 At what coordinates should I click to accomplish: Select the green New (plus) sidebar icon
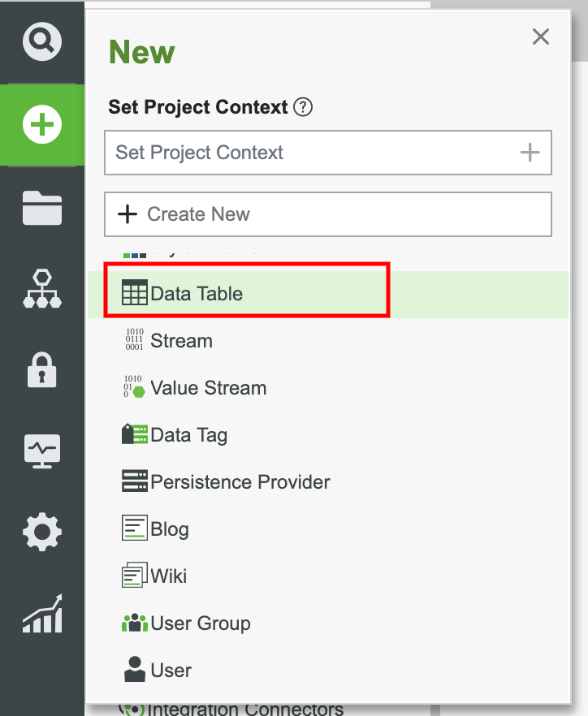click(42, 125)
